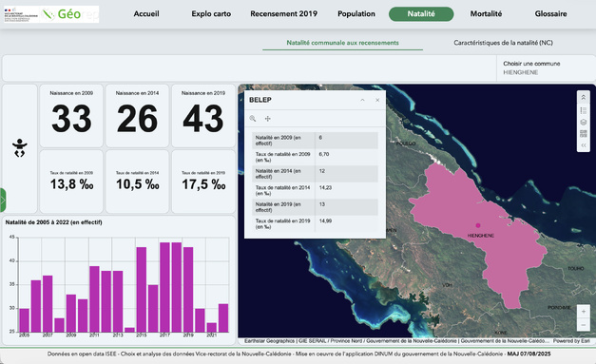Switch to 'Caractéristiques de la natalité (NC)' tab
The height and width of the screenshot is (364, 596).
tap(503, 43)
